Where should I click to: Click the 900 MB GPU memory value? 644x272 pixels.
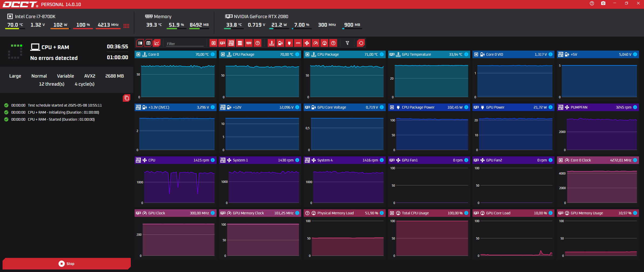pos(352,25)
